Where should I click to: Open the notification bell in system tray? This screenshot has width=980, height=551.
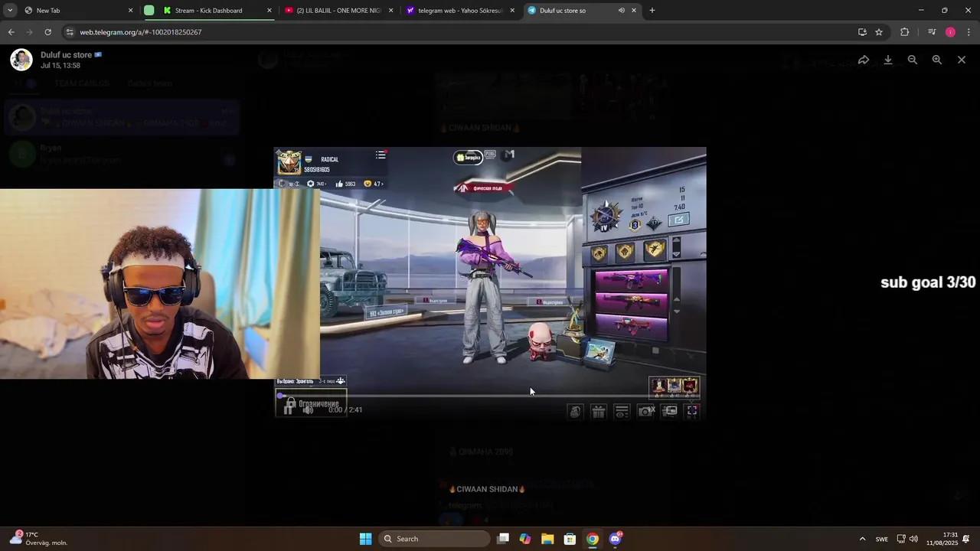[966, 539]
